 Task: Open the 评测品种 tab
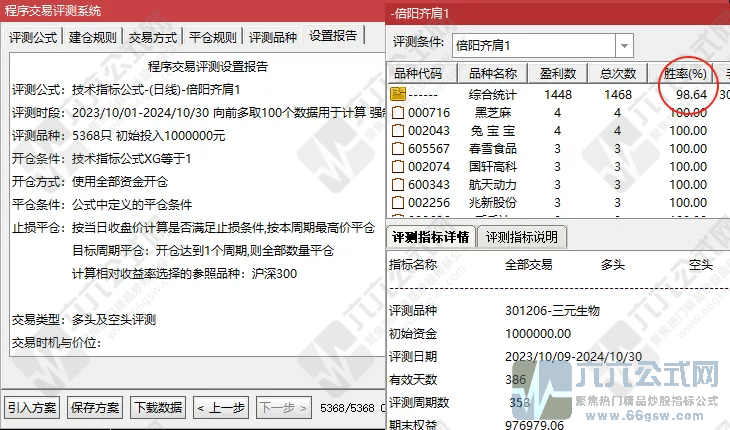(x=273, y=38)
